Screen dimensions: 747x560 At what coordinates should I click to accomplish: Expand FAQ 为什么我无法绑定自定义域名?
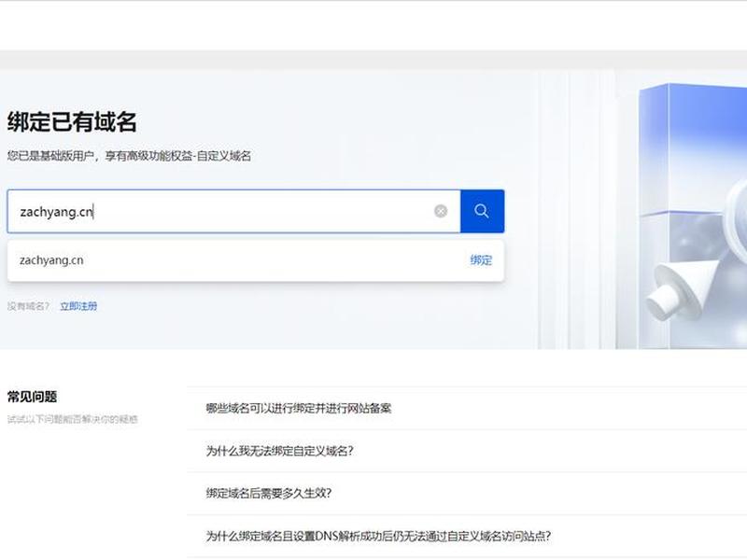tap(279, 451)
